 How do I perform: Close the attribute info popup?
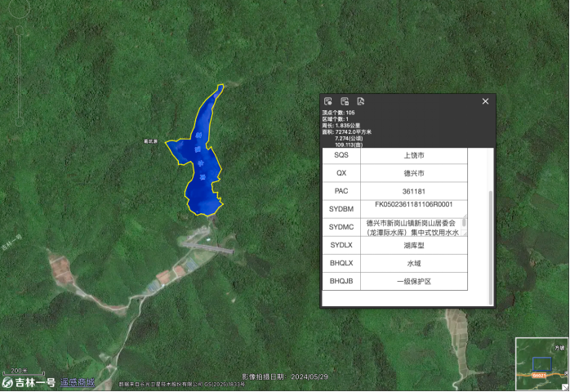point(485,101)
